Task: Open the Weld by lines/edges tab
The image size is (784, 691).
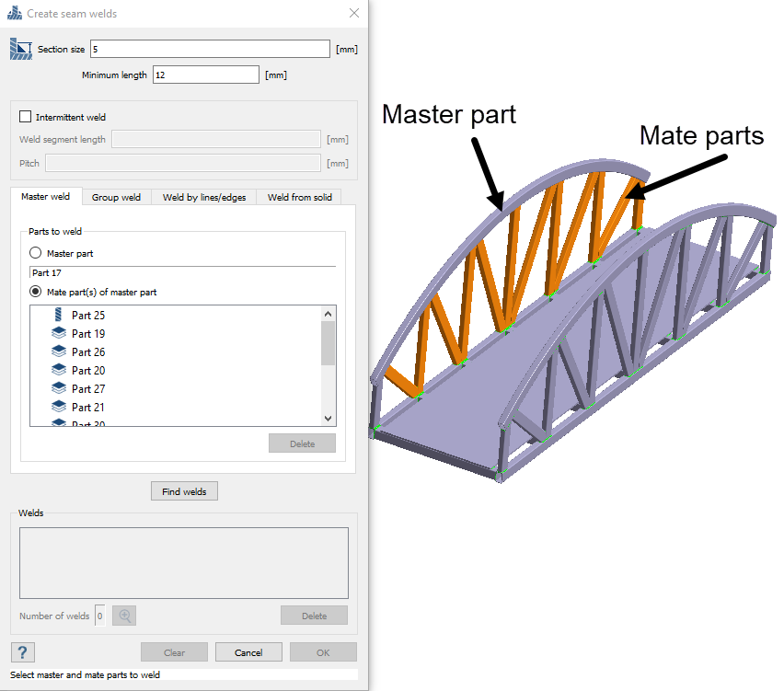Action: coord(204,197)
